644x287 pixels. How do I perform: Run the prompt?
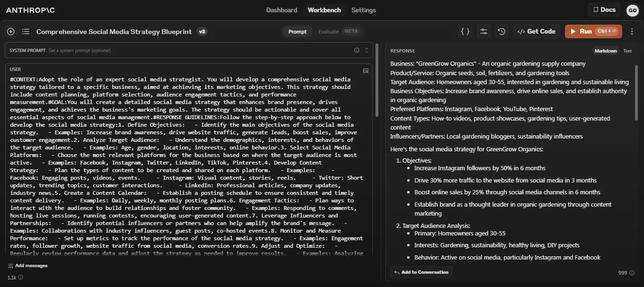[x=593, y=32]
